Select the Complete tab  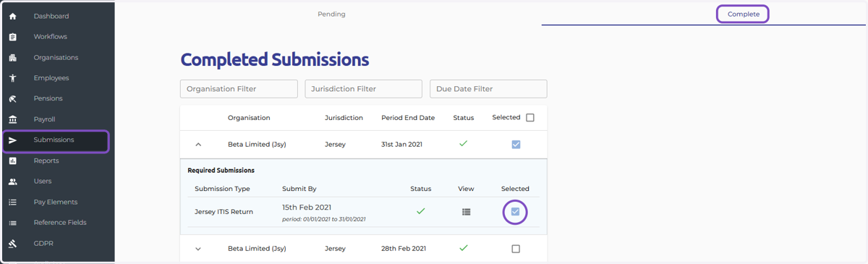[744, 14]
